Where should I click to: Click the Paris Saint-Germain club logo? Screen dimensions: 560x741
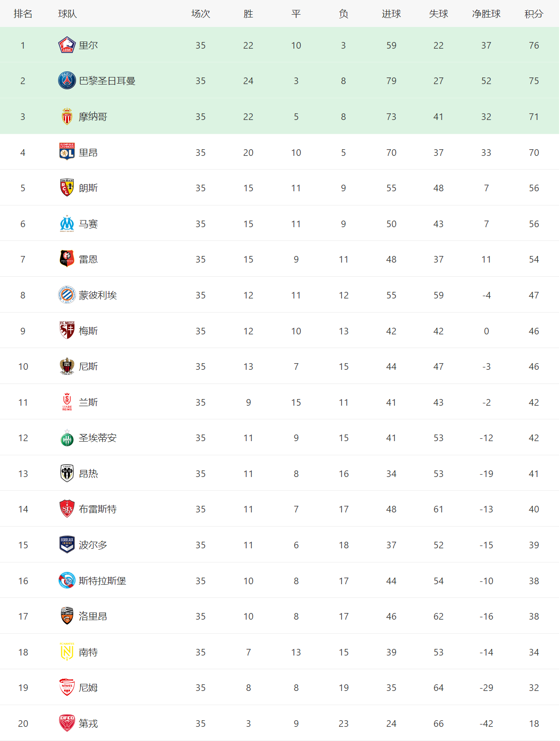point(67,81)
